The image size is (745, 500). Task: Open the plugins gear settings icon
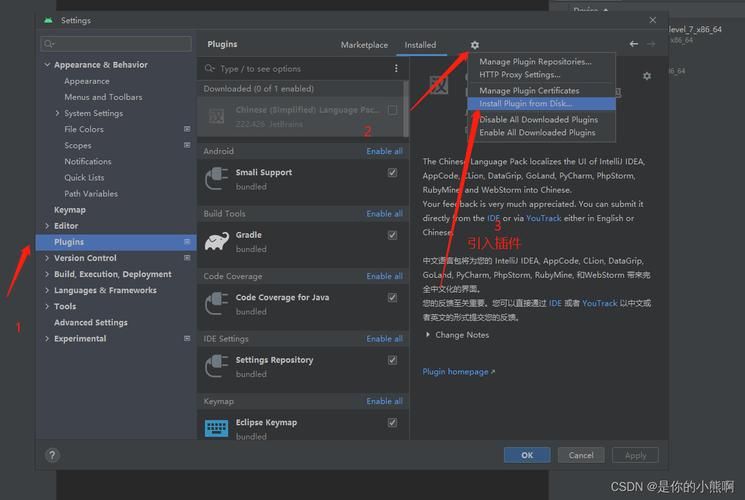click(x=475, y=45)
